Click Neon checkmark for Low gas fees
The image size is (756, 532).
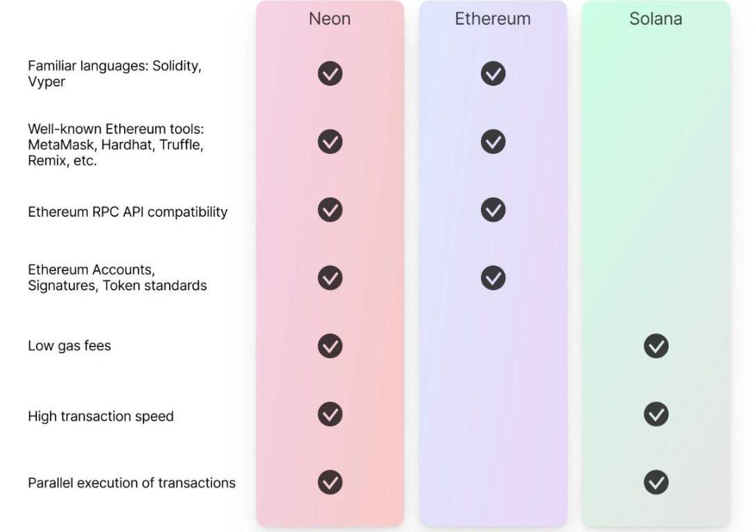(330, 346)
